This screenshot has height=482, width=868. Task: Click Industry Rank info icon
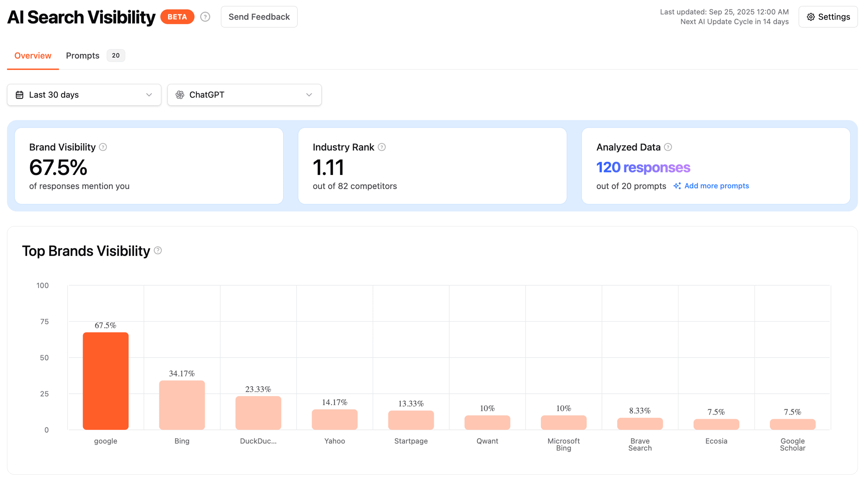click(382, 147)
